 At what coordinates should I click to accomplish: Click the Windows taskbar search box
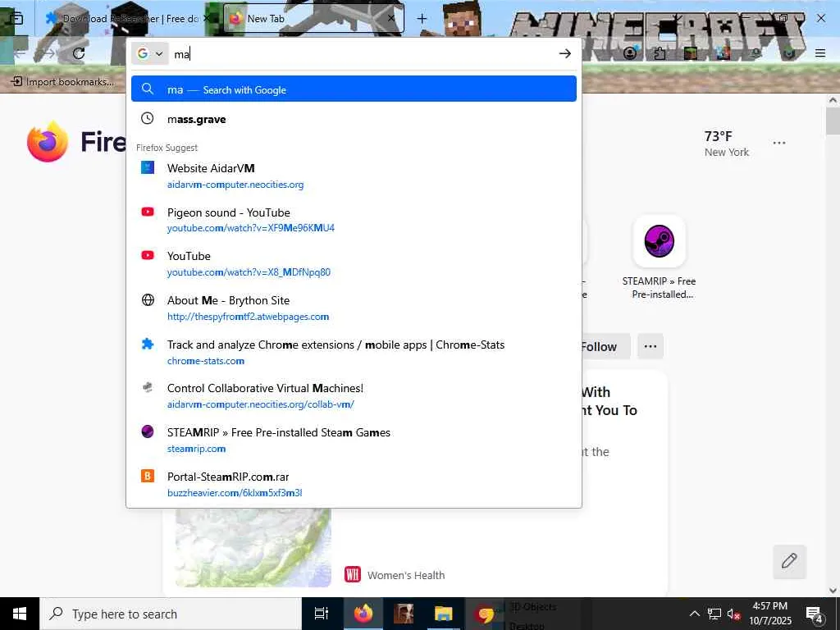(171, 614)
